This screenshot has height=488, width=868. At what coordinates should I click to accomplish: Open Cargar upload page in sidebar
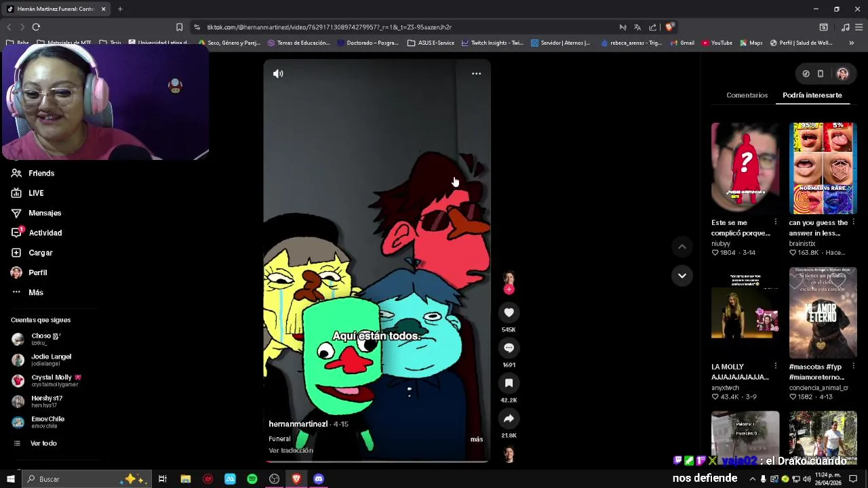tap(41, 253)
